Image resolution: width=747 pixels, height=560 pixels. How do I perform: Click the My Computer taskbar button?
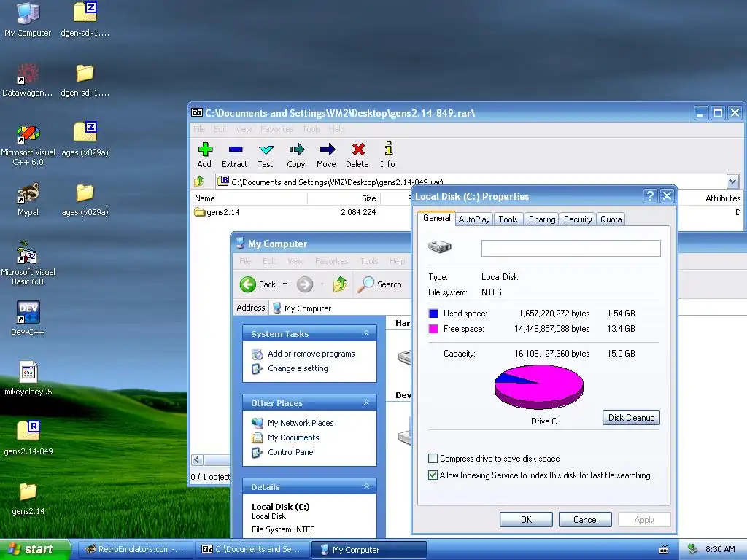pos(368,549)
